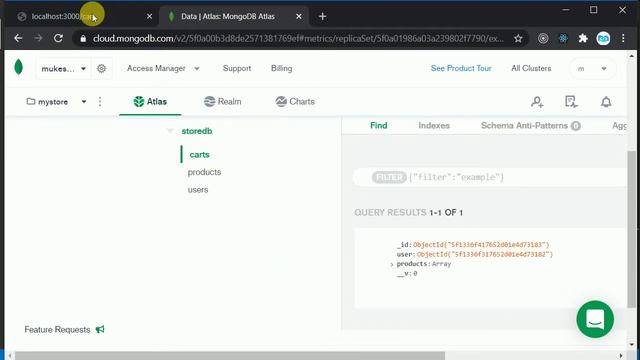Click the _id ObjectId value
Viewport: 640px width, 360px height.
coord(481,244)
